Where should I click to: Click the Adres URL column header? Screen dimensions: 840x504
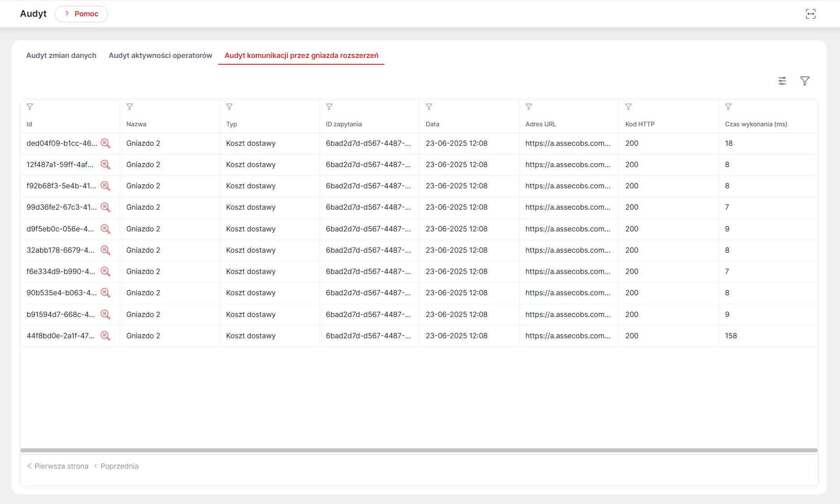(x=541, y=124)
